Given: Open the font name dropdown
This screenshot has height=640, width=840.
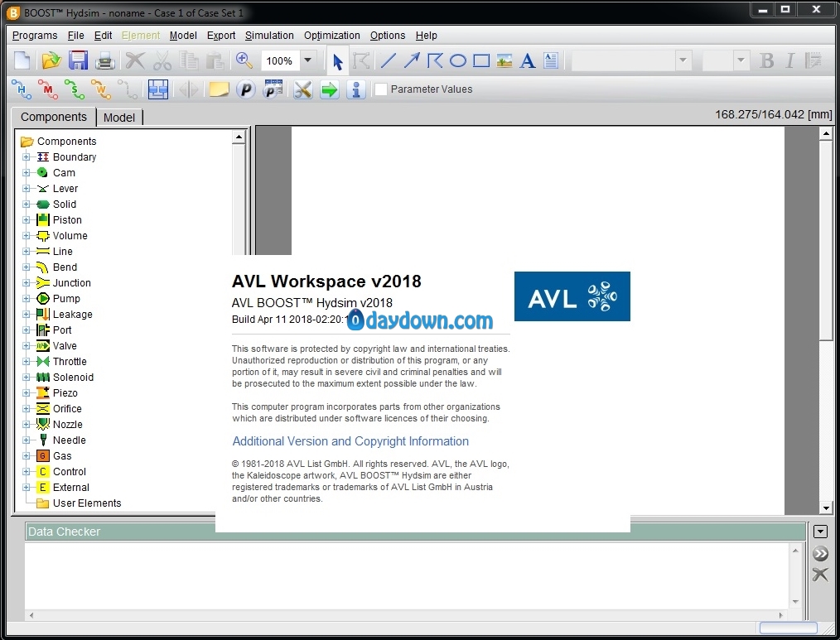Looking at the screenshot, I should [683, 60].
